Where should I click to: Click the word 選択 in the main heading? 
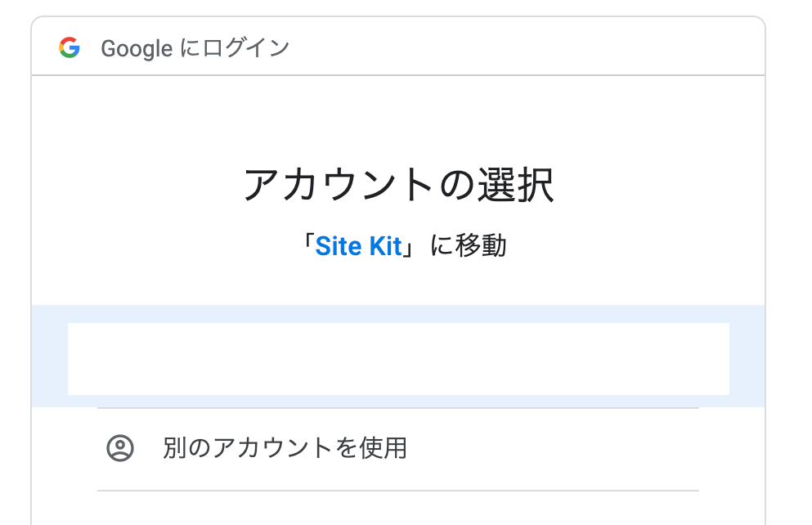(516, 185)
